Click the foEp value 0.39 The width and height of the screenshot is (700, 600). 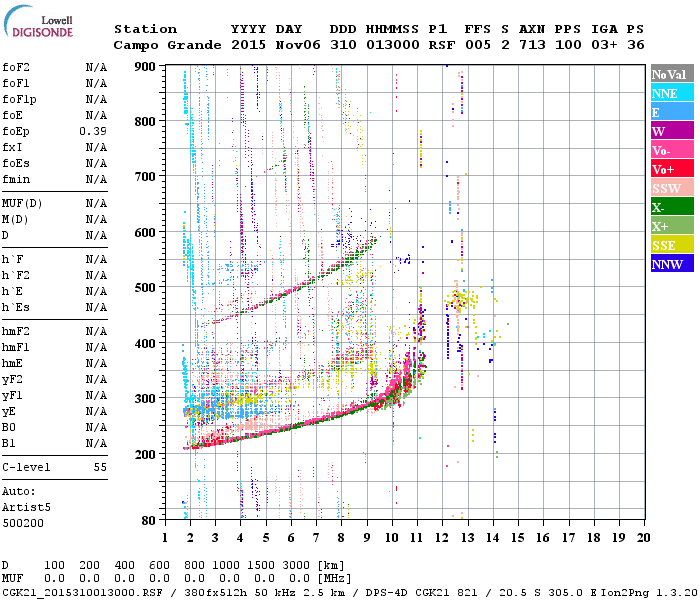[x=93, y=131]
